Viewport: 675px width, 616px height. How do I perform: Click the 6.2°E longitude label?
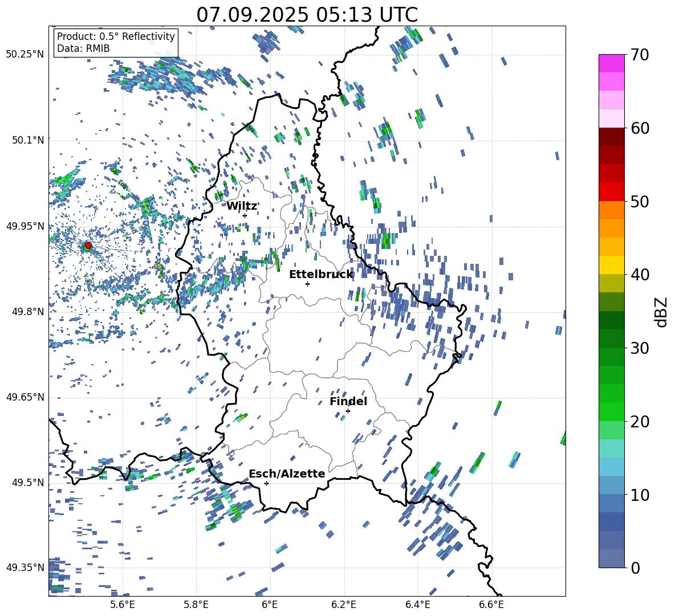344,605
